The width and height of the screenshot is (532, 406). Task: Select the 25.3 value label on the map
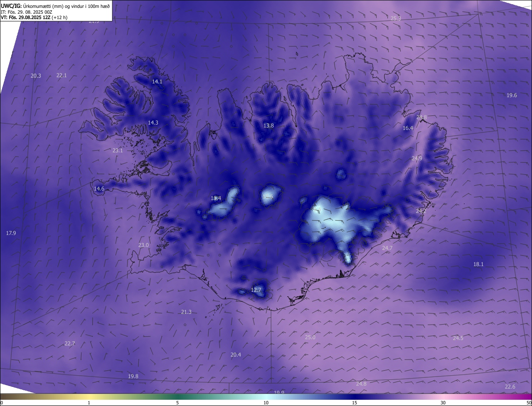point(396,18)
